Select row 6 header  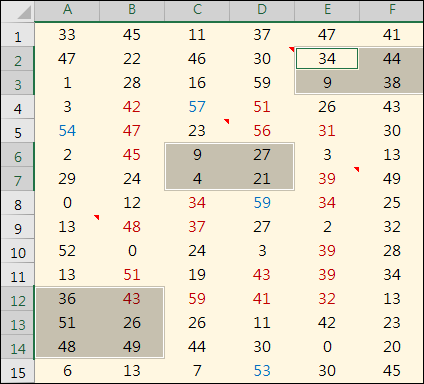(18, 155)
